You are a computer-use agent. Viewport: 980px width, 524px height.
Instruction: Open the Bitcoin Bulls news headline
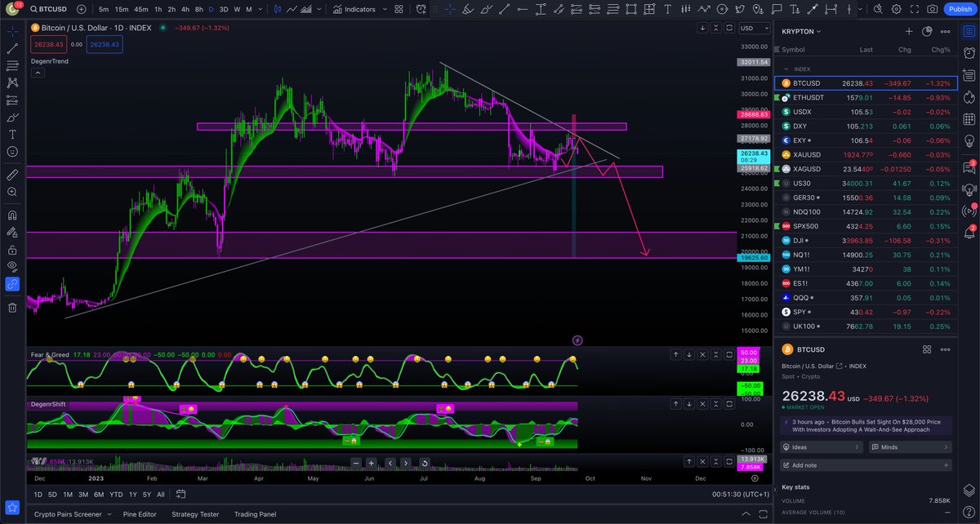click(x=866, y=425)
